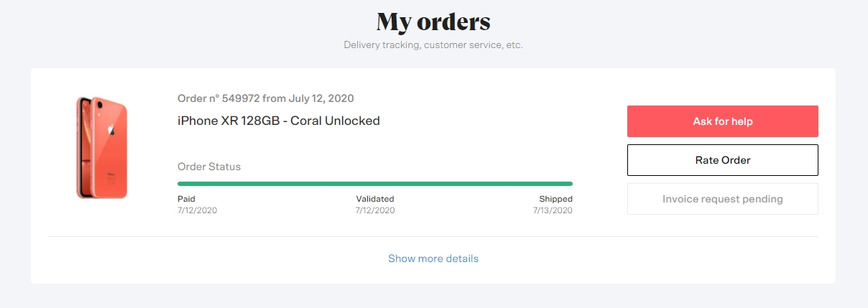Image resolution: width=868 pixels, height=308 pixels.
Task: Click the July 12, 2020 order date
Action: coord(321,98)
